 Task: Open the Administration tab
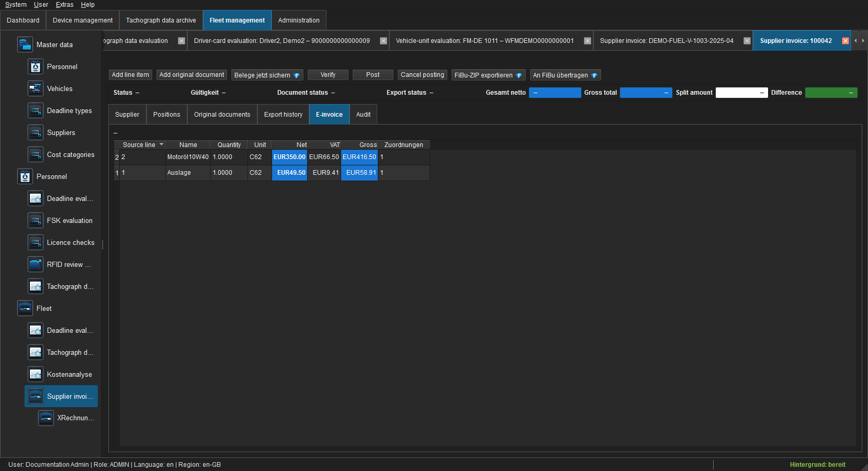[299, 20]
